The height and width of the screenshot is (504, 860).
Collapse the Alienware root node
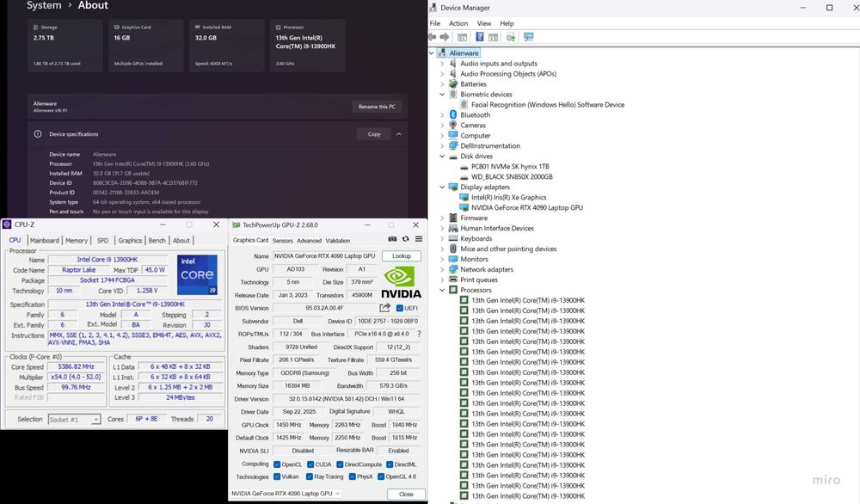point(432,53)
